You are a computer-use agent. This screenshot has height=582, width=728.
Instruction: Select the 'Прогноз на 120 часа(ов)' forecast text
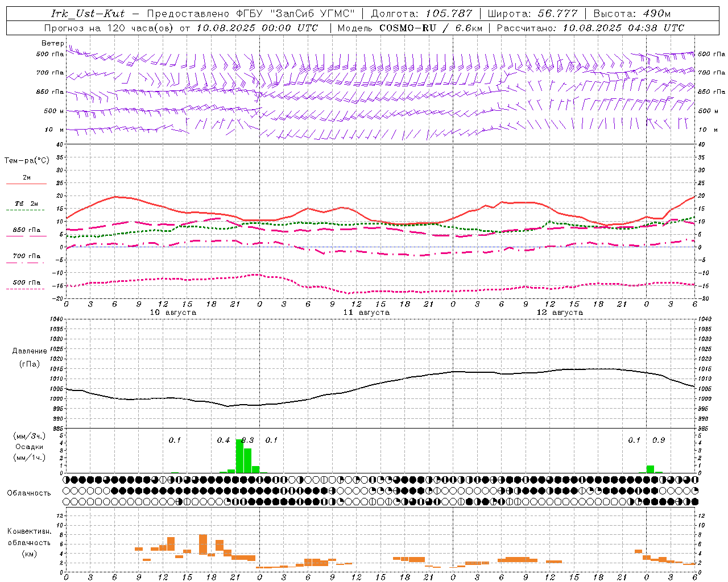tap(110, 28)
